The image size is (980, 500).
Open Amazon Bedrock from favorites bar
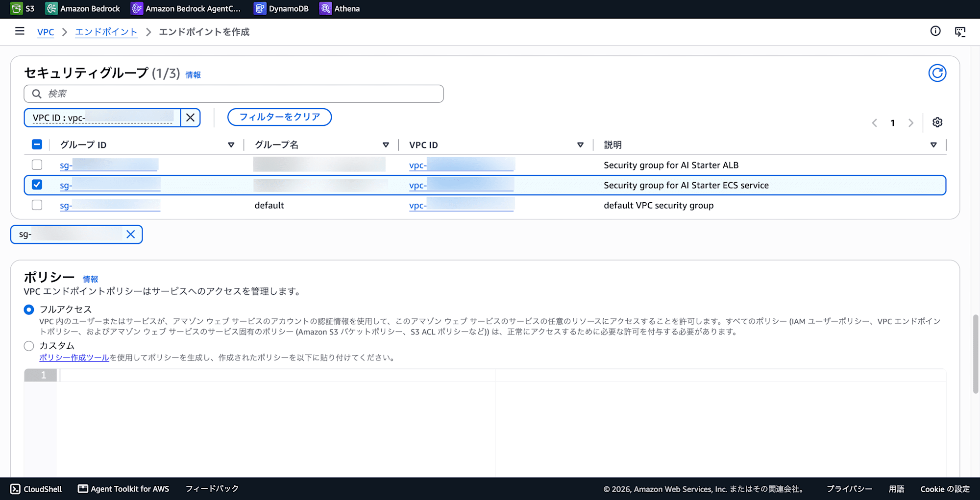83,8
